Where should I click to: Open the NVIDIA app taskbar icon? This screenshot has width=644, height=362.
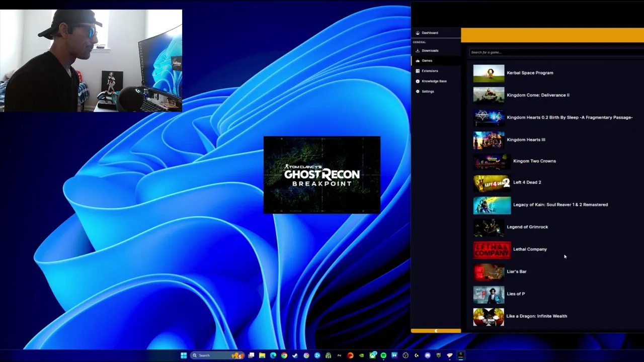(361, 355)
